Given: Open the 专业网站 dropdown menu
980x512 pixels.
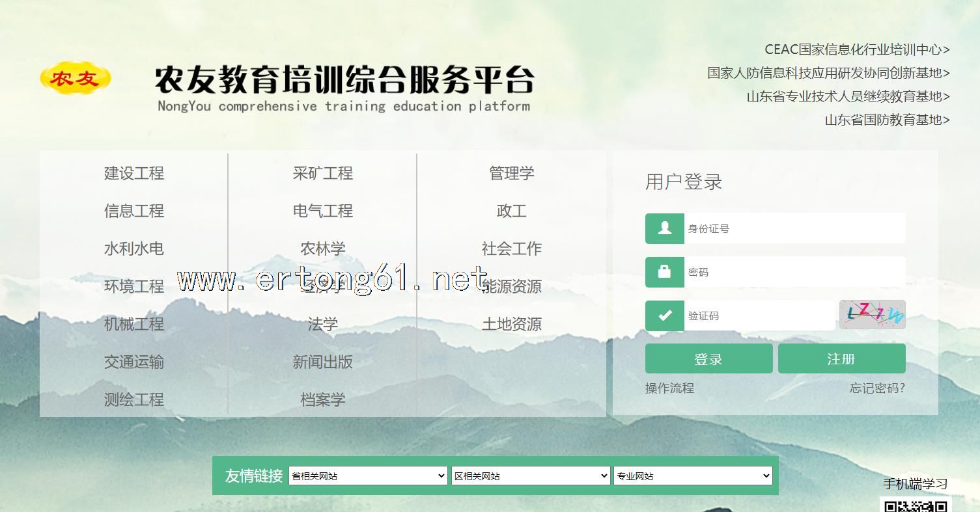Looking at the screenshot, I should pyautogui.click(x=692, y=476).
